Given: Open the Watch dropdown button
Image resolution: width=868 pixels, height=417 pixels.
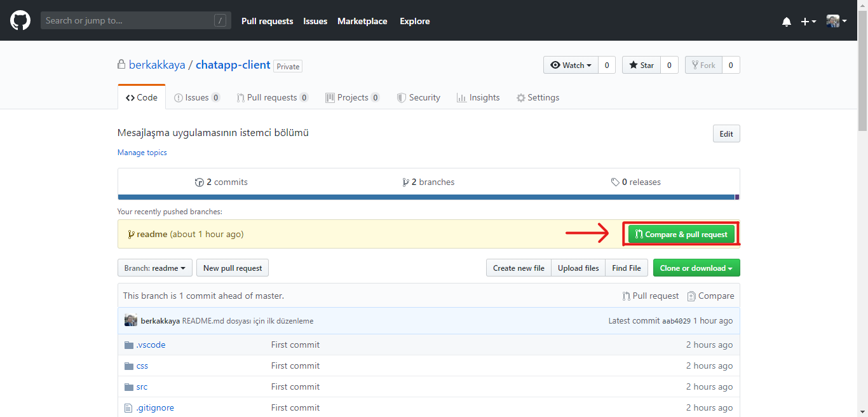Looking at the screenshot, I should pos(571,65).
